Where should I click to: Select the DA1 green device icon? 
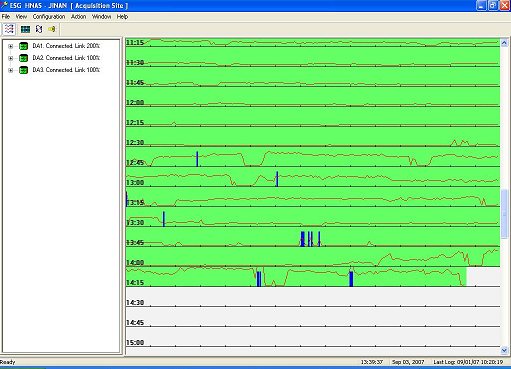[x=23, y=46]
